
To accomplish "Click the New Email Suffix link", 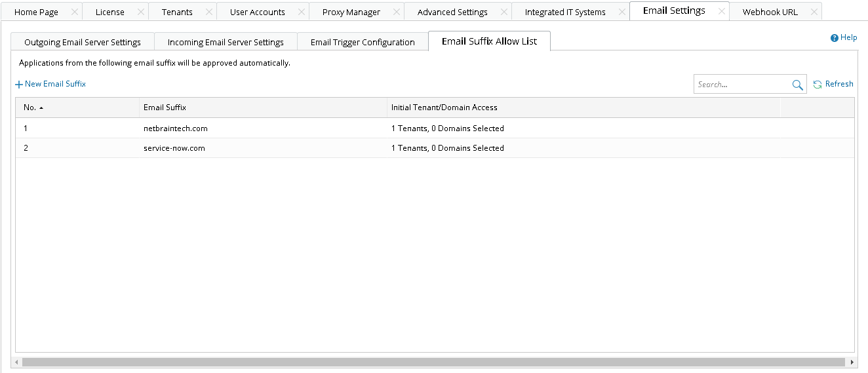I will pyautogui.click(x=55, y=84).
